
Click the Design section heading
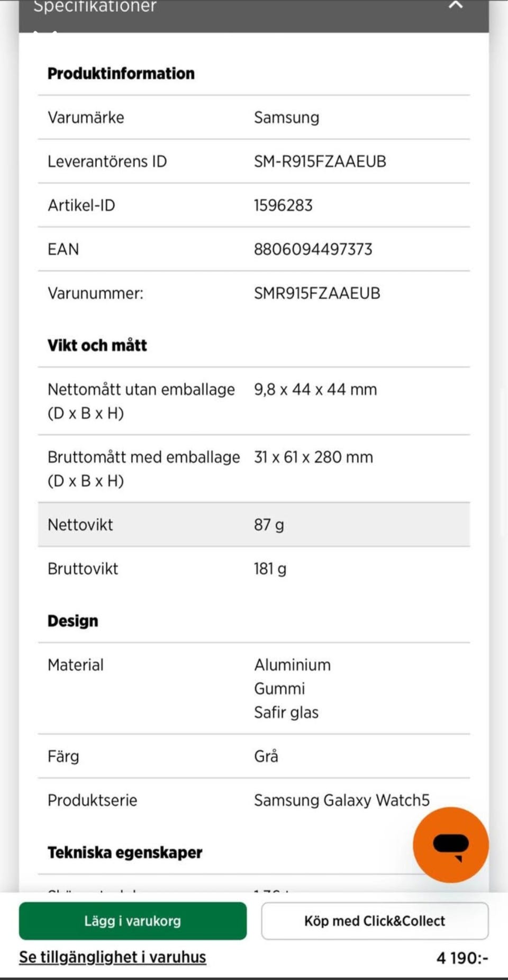tap(73, 621)
